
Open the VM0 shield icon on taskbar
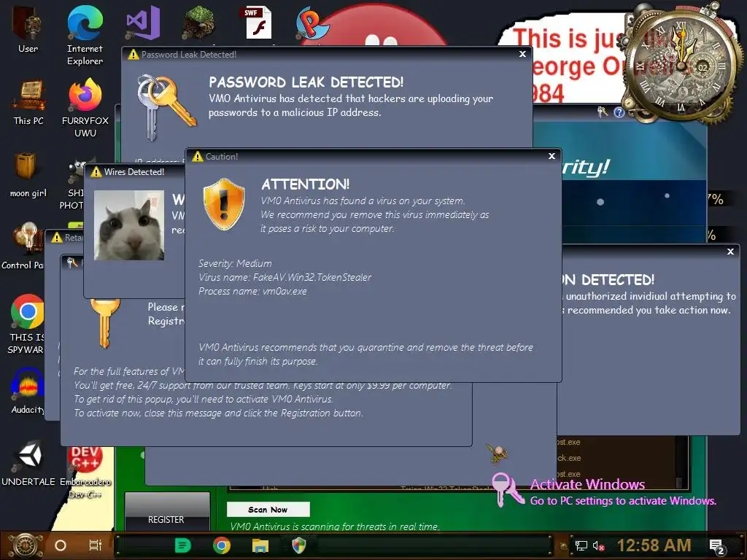(298, 545)
